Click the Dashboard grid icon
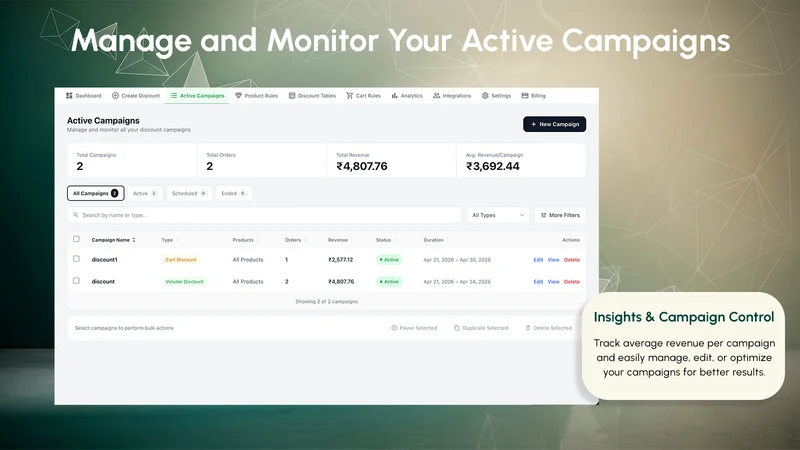Screen dimensions: 800x450 point(69,95)
